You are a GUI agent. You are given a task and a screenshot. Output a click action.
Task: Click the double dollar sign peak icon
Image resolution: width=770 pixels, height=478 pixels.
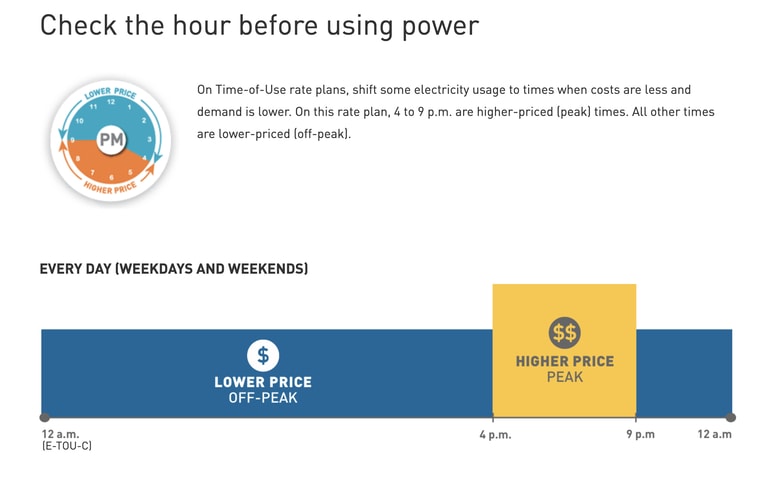pyautogui.click(x=564, y=333)
